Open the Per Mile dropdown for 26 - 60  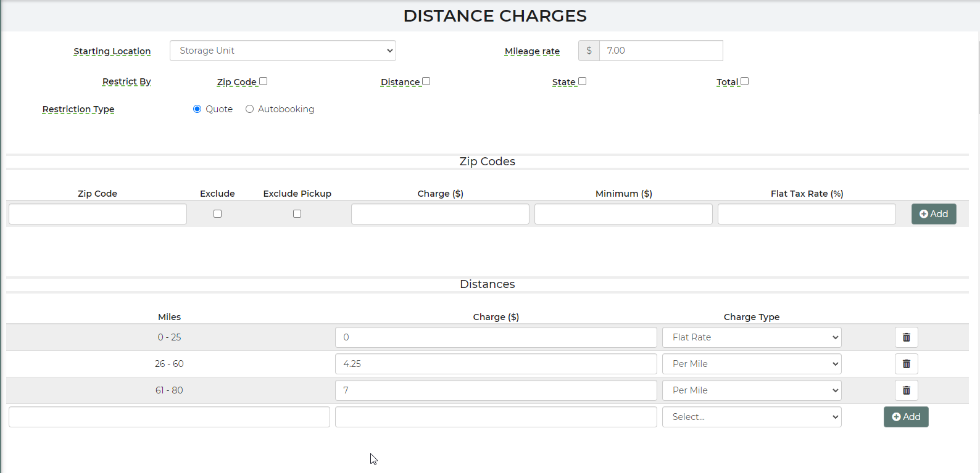click(751, 364)
